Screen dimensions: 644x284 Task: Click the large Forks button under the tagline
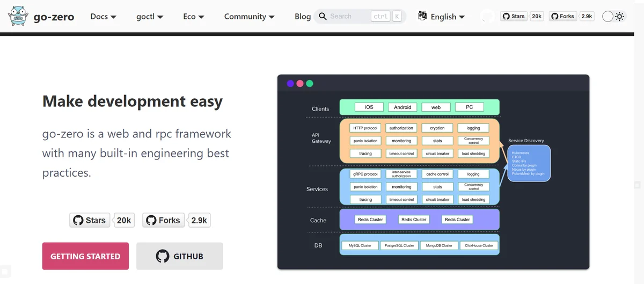pyautogui.click(x=163, y=220)
